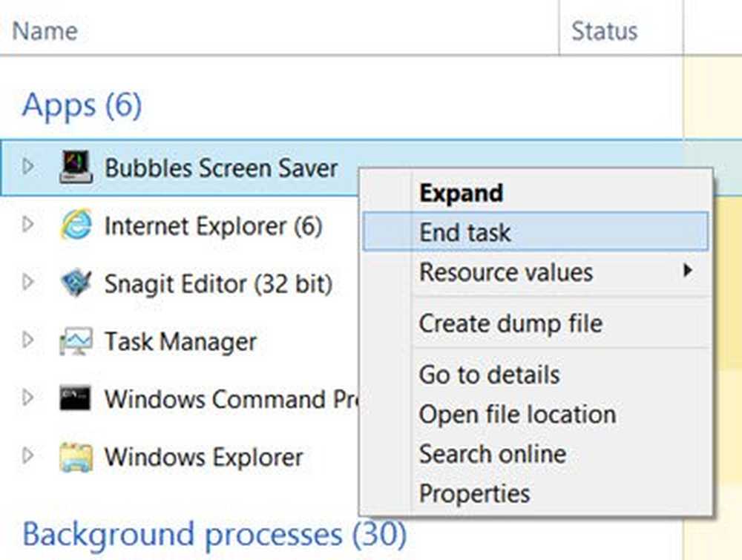Expand the Task Manager row arrow
The width and height of the screenshot is (742, 560).
tap(28, 340)
